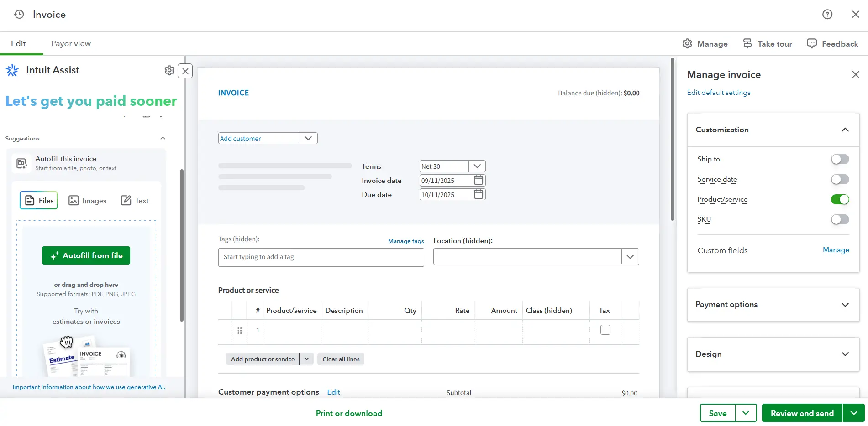This screenshot has height=426, width=868.
Task: Click the Autofill from file button
Action: click(86, 255)
